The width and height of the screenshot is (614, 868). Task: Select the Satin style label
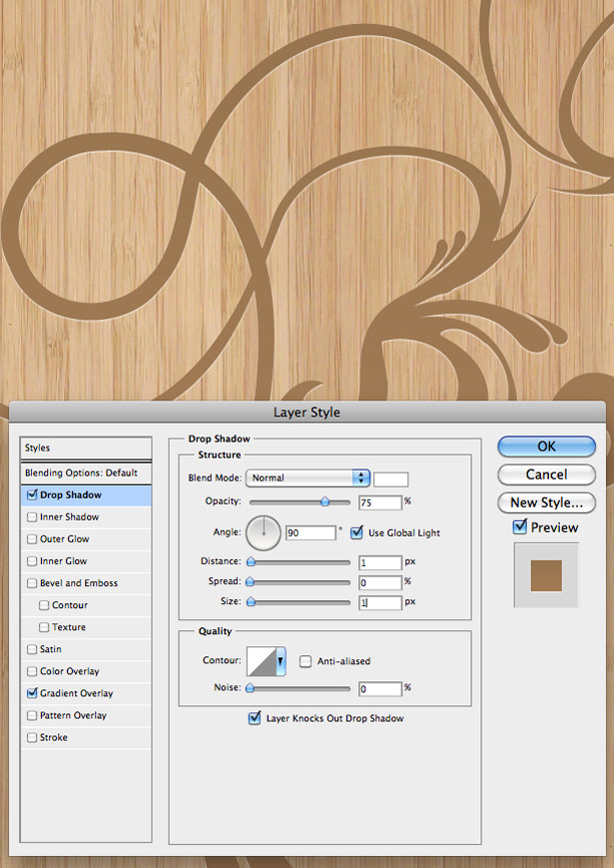pyautogui.click(x=50, y=649)
